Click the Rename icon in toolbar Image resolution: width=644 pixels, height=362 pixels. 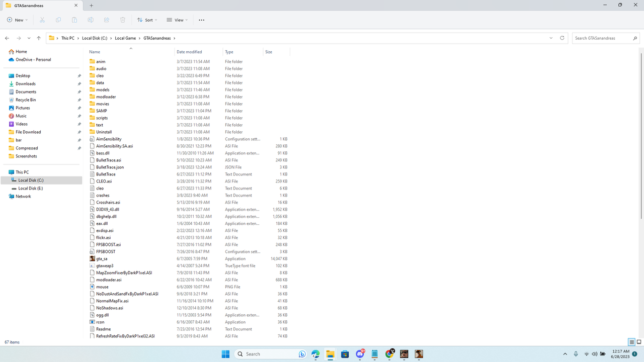91,20
